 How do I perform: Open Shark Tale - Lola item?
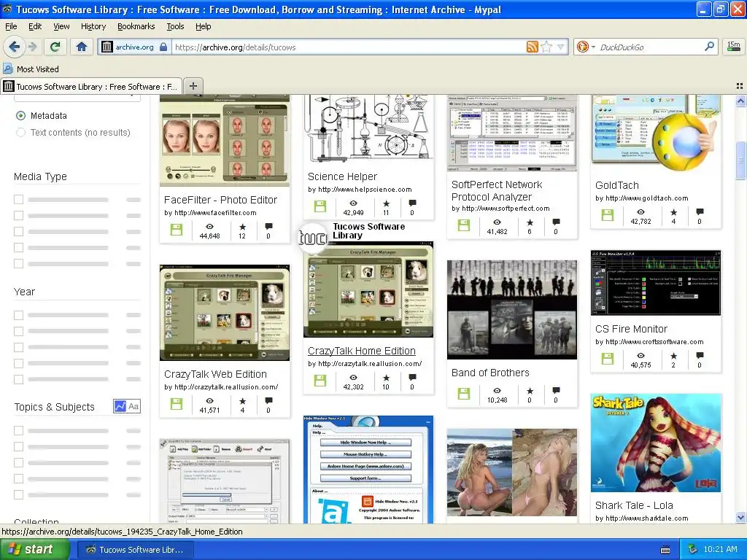(634, 505)
